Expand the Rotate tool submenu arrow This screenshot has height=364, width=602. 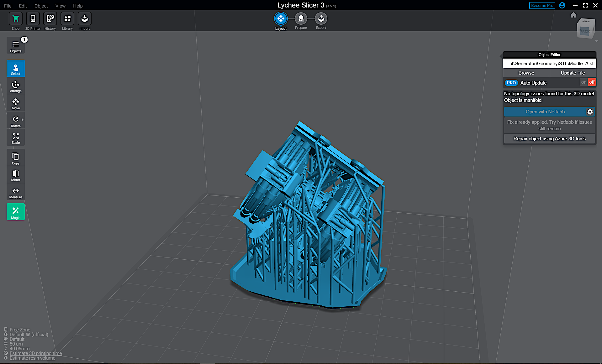pos(23,120)
